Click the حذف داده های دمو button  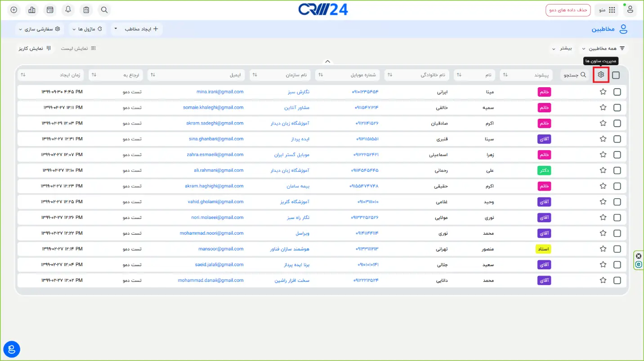(568, 10)
